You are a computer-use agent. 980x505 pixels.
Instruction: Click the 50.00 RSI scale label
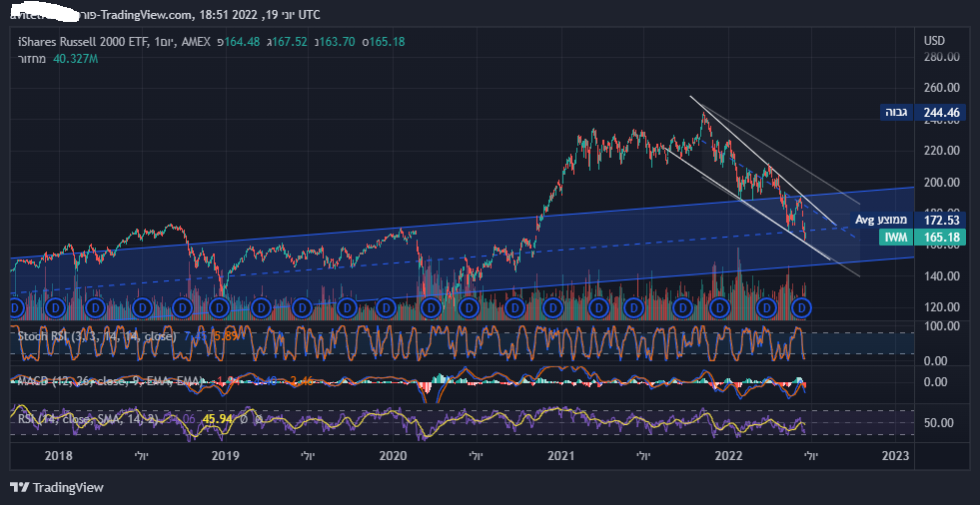pos(939,422)
